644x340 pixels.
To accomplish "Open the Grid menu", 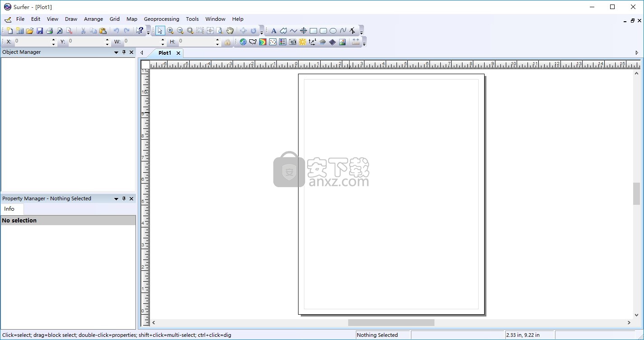I will (x=115, y=19).
